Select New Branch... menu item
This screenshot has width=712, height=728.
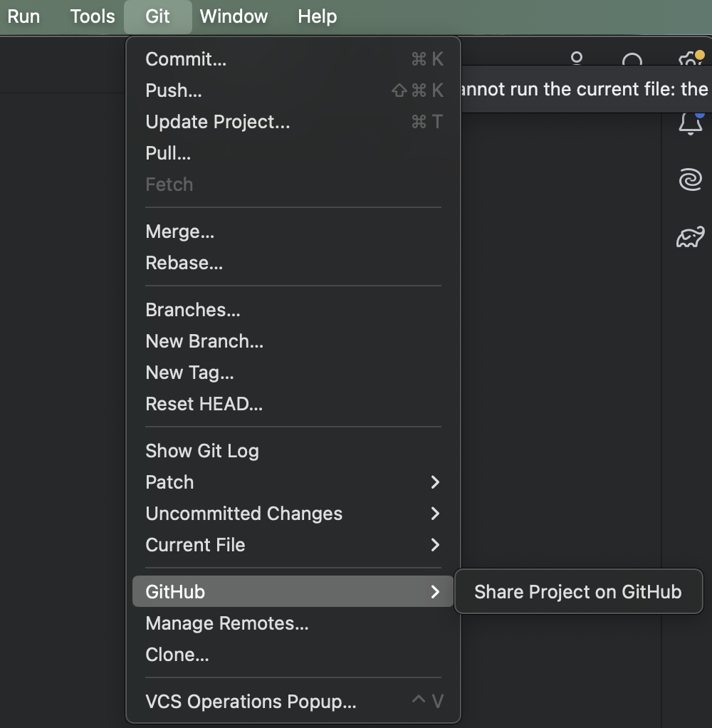pyautogui.click(x=204, y=341)
